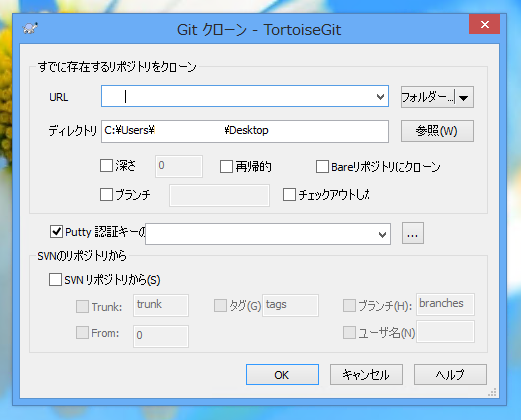Toggle the ユーザ名(N) checkbox
The height and width of the screenshot is (420, 521).
point(349,333)
